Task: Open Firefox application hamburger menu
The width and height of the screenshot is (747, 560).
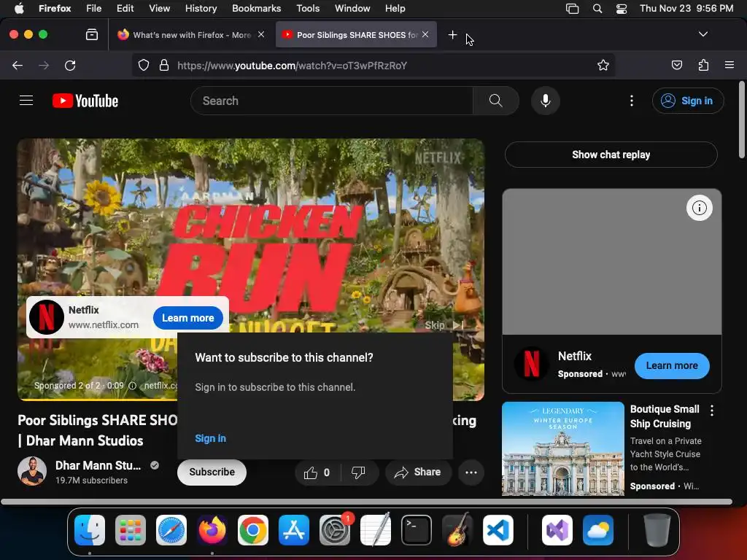Action: 729,65
